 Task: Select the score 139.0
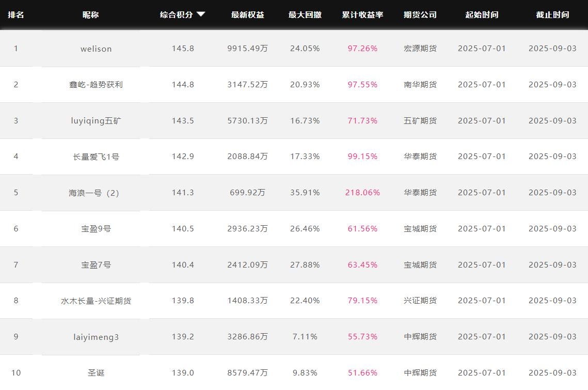(183, 373)
